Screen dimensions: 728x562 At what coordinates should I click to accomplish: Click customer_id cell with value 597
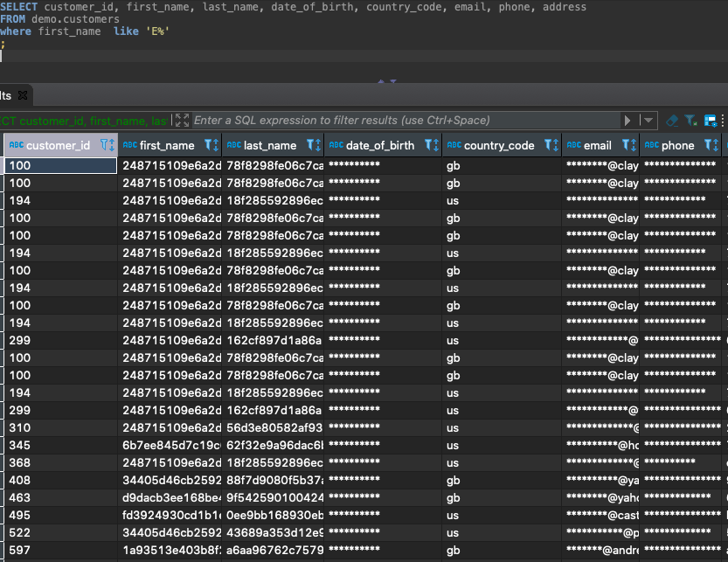[x=61, y=551]
